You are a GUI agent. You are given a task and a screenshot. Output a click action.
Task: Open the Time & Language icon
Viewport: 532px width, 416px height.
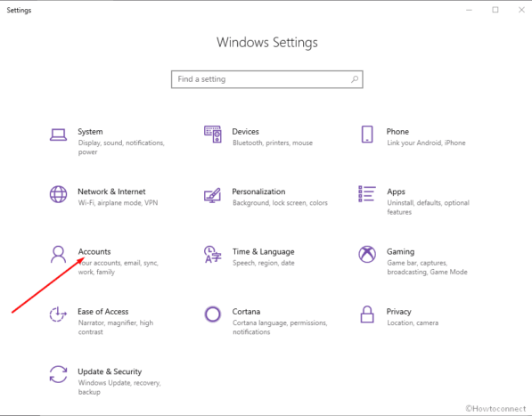coord(212,254)
